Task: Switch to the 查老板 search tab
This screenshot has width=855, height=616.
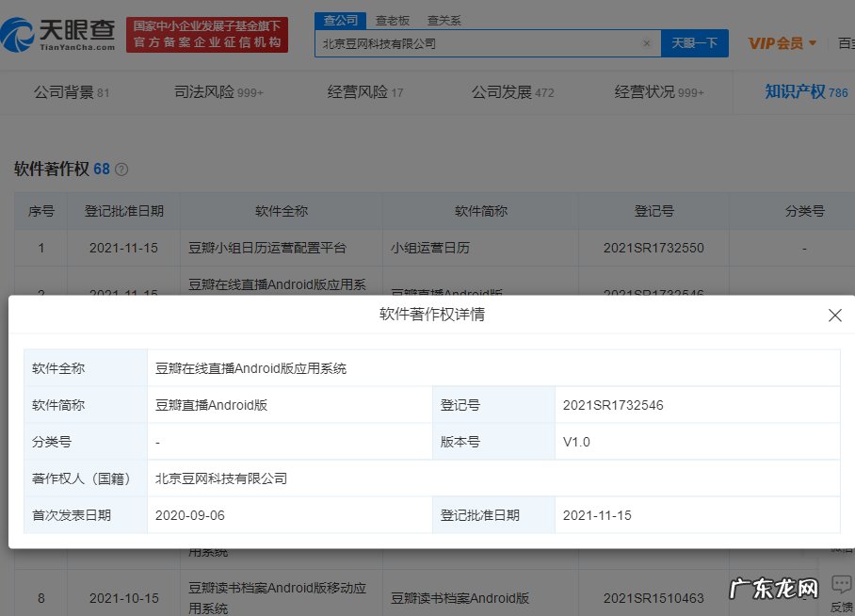Action: (393, 20)
